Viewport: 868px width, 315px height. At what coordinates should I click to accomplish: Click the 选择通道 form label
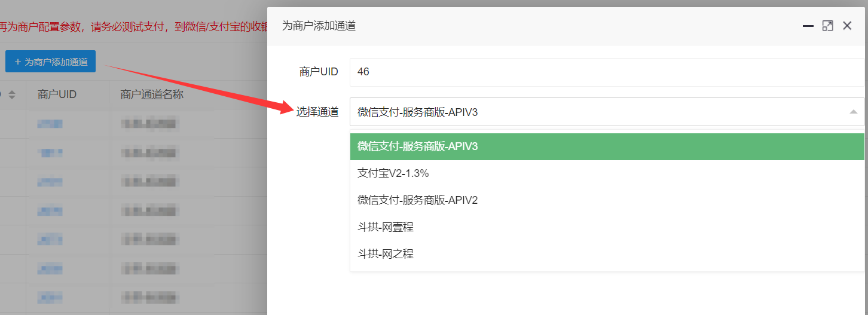(317, 112)
